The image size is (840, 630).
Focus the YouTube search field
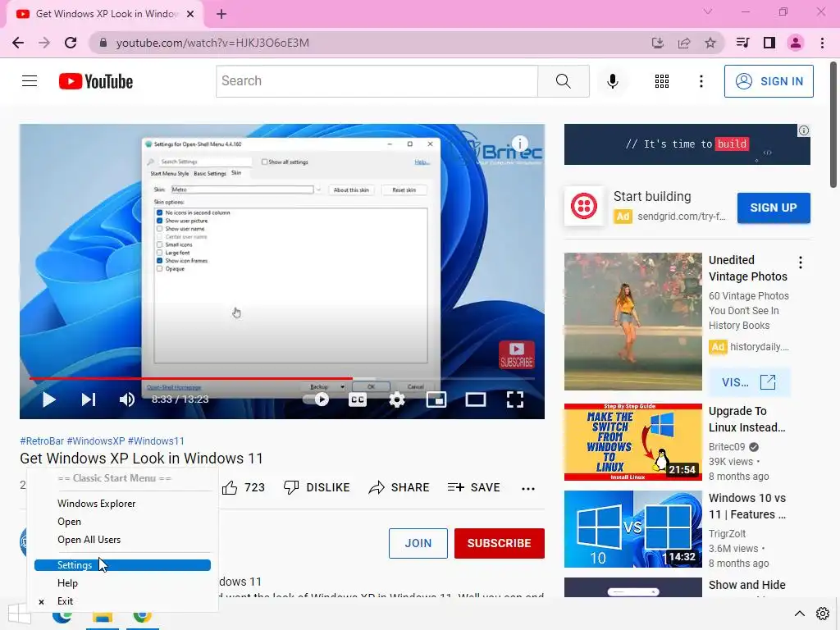[x=377, y=81]
